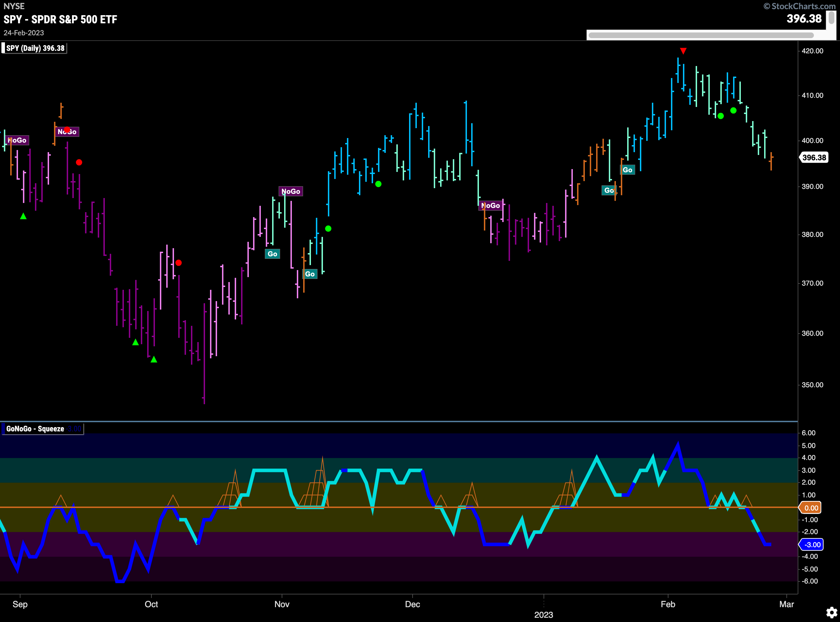The width and height of the screenshot is (840, 622).
Task: Click the NoGo label at far left in early September
Action: point(17,140)
